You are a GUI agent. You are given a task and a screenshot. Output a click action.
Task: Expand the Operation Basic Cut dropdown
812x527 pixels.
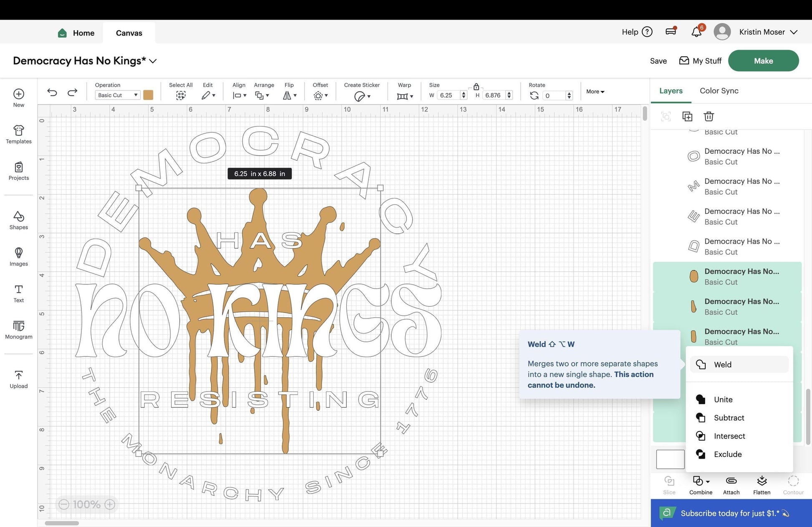click(x=118, y=95)
